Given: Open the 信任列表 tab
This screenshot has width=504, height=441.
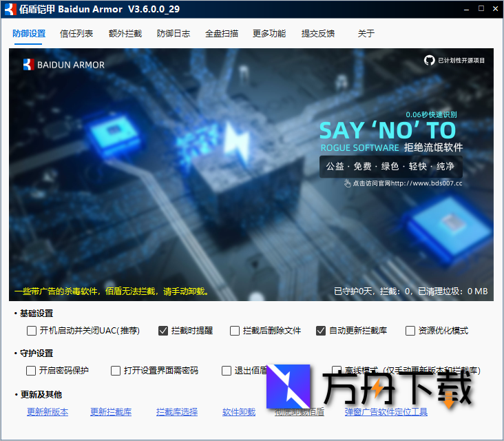Looking at the screenshot, I should [76, 34].
